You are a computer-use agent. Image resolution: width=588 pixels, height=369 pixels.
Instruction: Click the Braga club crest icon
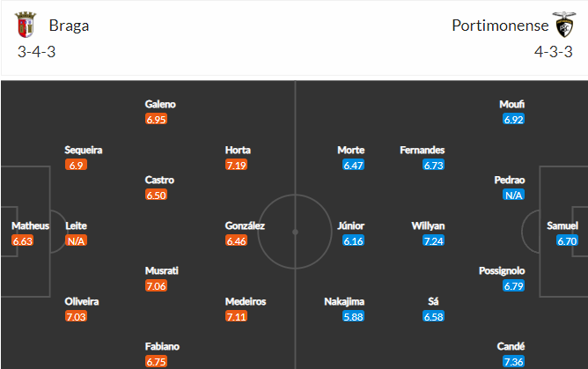(x=24, y=25)
